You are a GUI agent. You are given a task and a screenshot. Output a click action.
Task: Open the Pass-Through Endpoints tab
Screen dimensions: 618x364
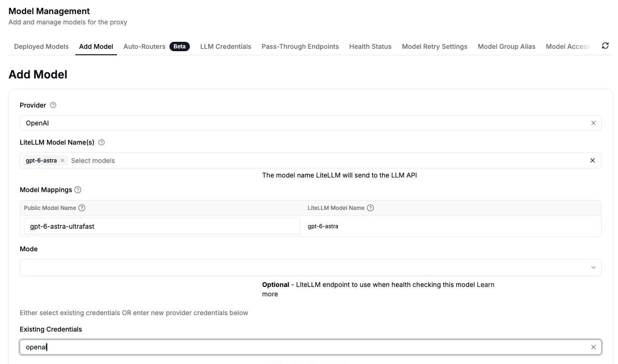coord(300,46)
